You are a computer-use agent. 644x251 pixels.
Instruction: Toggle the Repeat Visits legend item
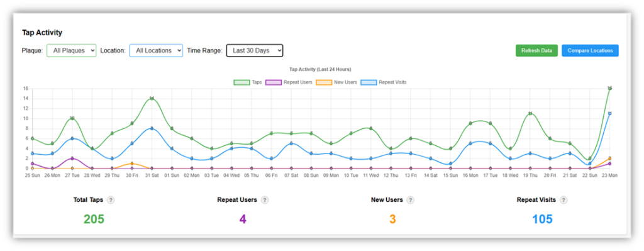tap(384, 82)
